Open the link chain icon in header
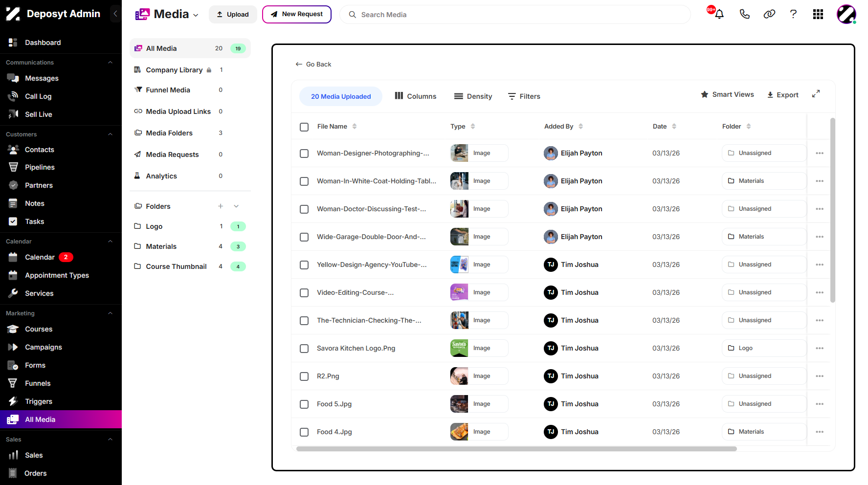 point(769,14)
